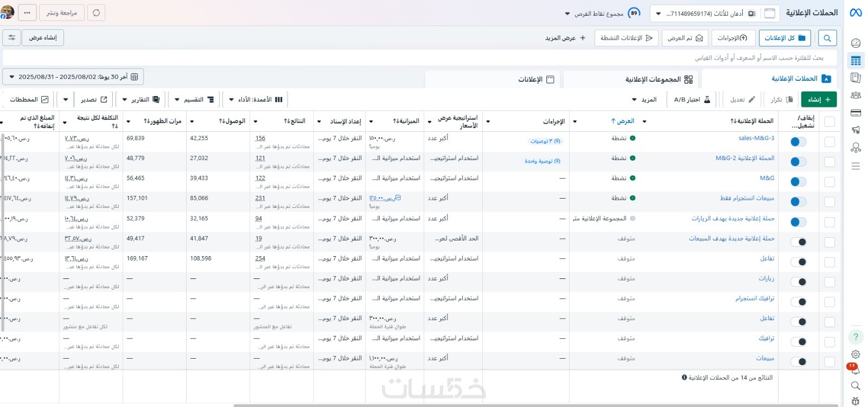The height and width of the screenshot is (407, 868).
Task: Open the التقارير (reports) dropdown
Action: pos(141,99)
